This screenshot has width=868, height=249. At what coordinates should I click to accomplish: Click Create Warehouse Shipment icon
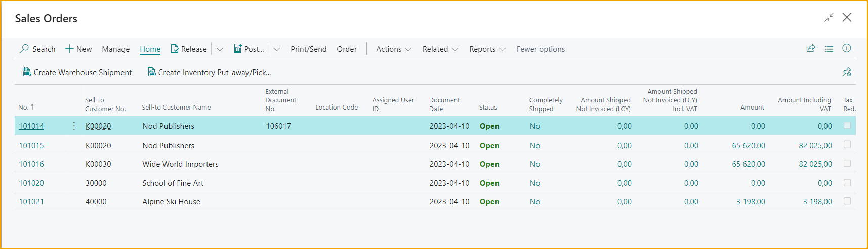[27, 72]
